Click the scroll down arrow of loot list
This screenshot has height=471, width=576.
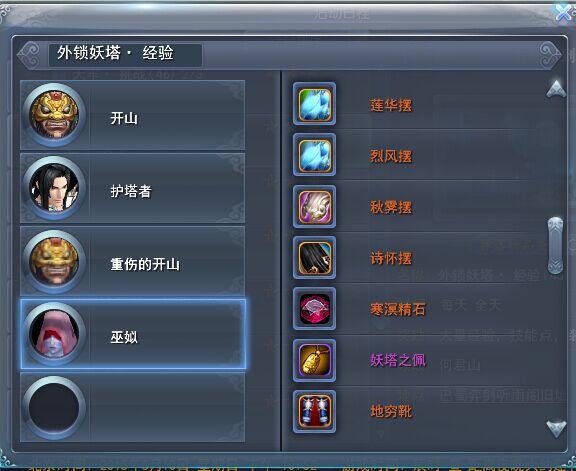[556, 428]
